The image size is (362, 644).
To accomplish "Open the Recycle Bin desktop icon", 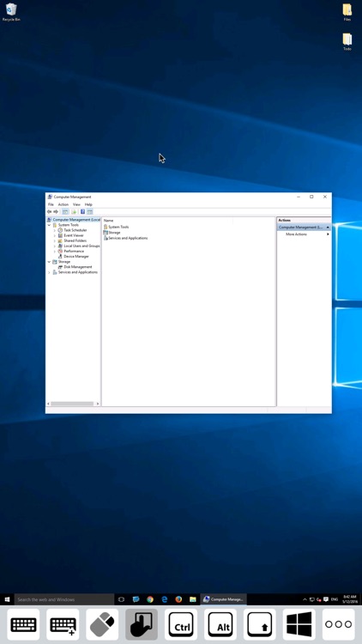I will (11, 12).
